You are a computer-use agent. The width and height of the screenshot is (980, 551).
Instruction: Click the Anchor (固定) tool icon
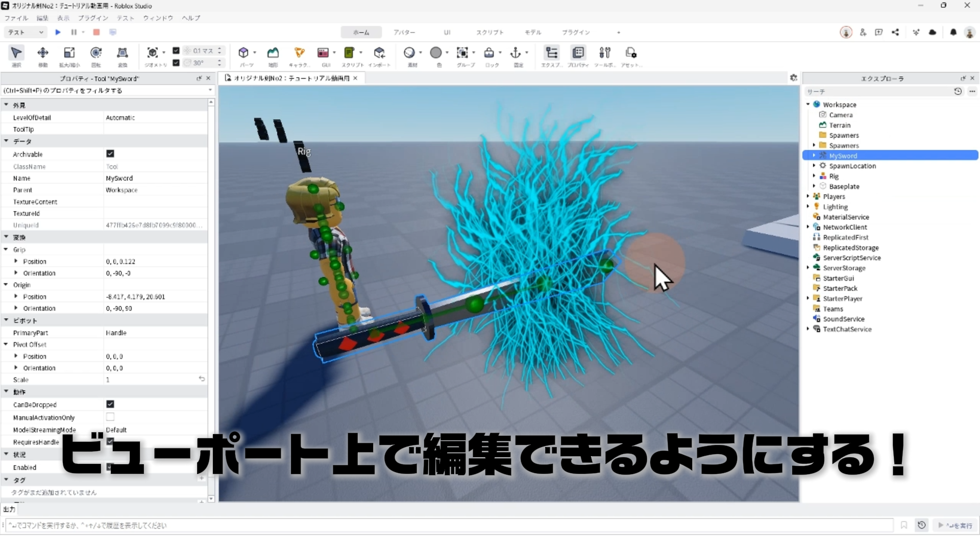click(x=516, y=53)
